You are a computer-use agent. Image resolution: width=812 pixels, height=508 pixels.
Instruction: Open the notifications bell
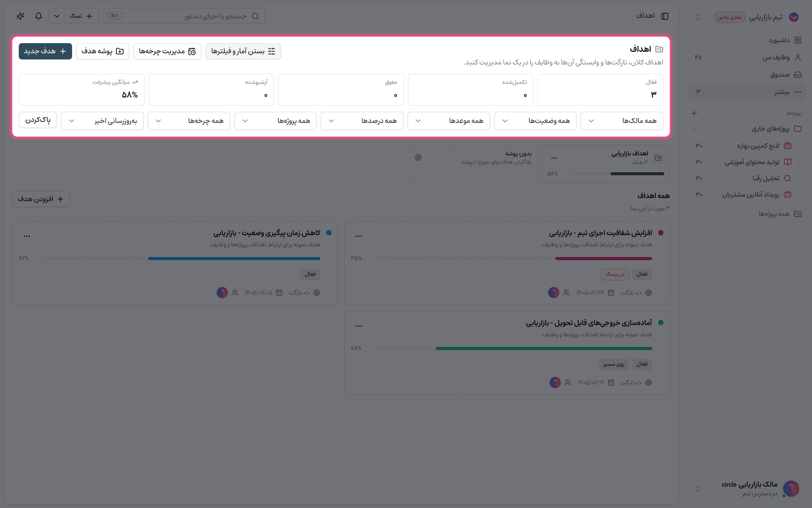pos(39,16)
